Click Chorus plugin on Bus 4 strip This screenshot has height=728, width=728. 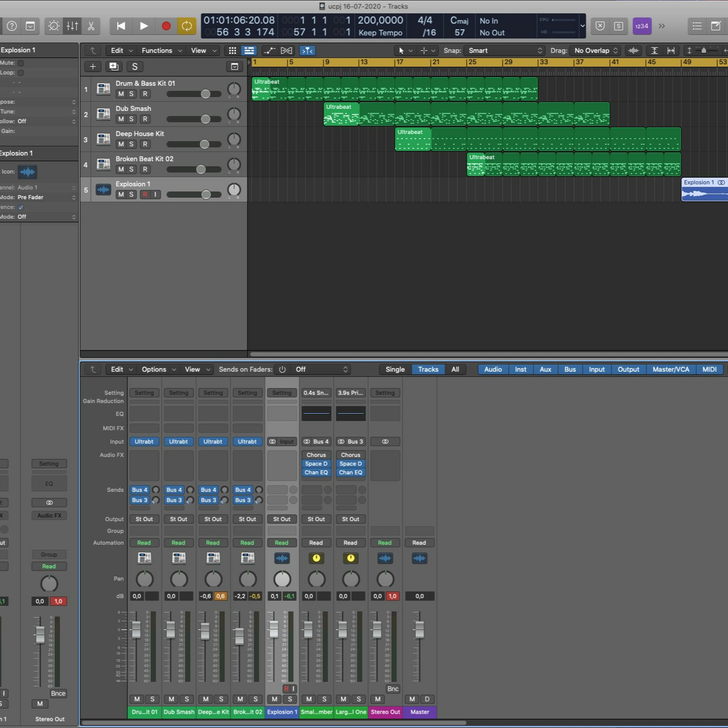(316, 455)
